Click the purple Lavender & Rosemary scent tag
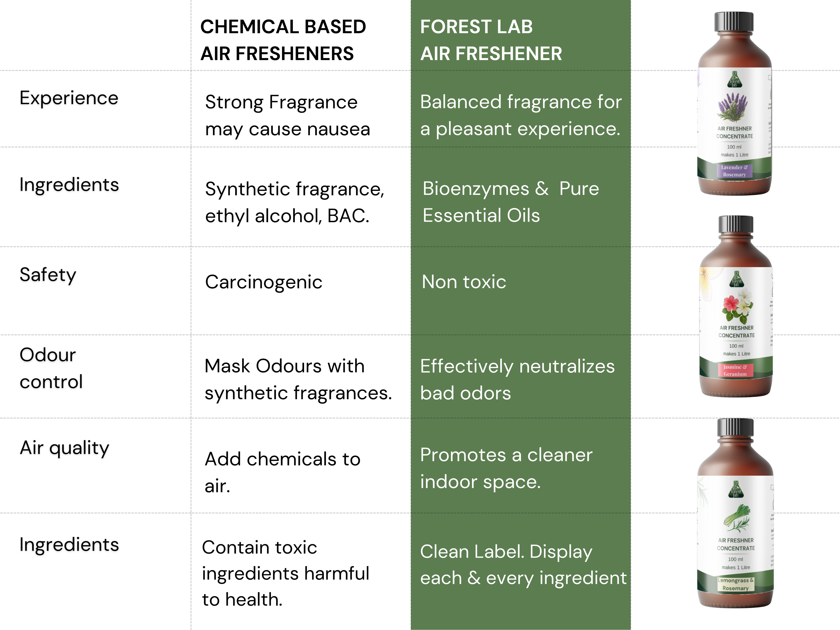Viewport: 840px width, 630px height. 734,171
